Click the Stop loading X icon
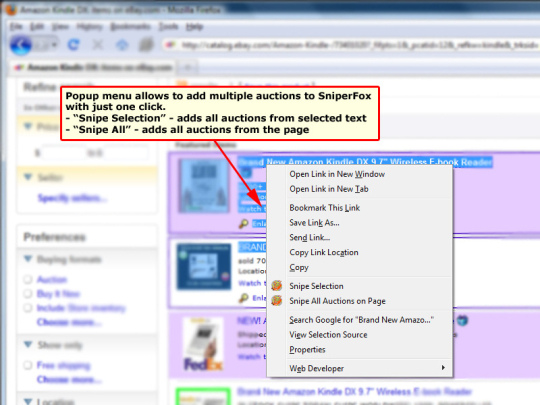This screenshot has width=540, height=405. [x=98, y=45]
